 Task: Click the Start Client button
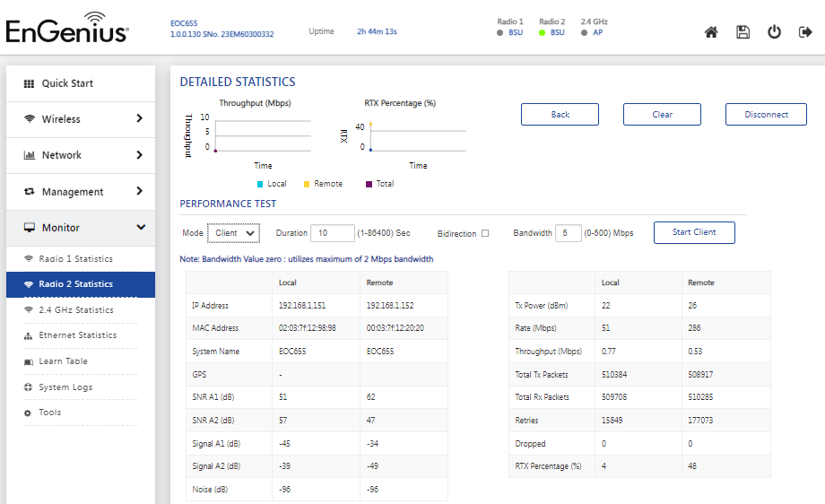(x=694, y=232)
